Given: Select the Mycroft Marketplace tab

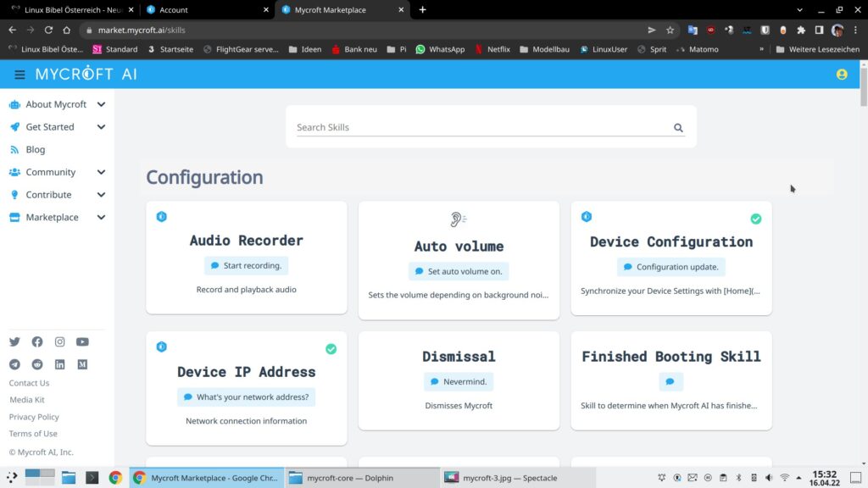Looking at the screenshot, I should tap(342, 10).
